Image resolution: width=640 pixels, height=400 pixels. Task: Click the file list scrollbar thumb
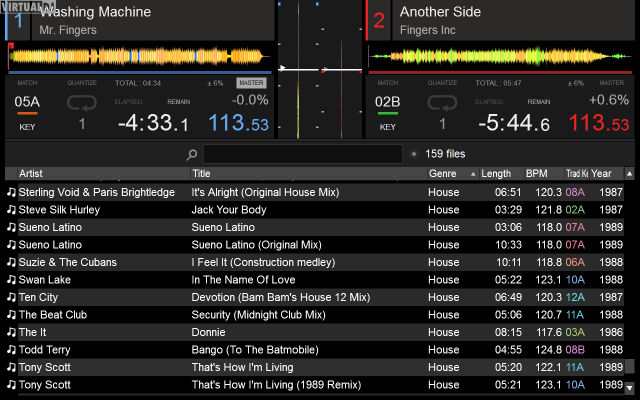(629, 366)
